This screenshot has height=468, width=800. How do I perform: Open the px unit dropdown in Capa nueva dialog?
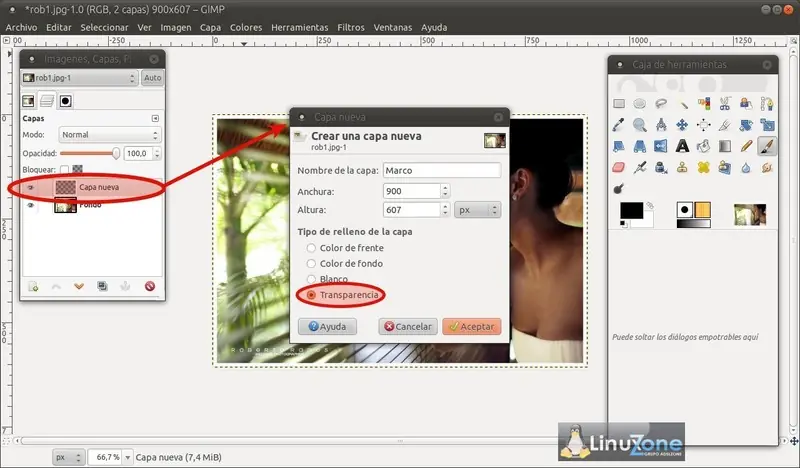click(x=478, y=210)
